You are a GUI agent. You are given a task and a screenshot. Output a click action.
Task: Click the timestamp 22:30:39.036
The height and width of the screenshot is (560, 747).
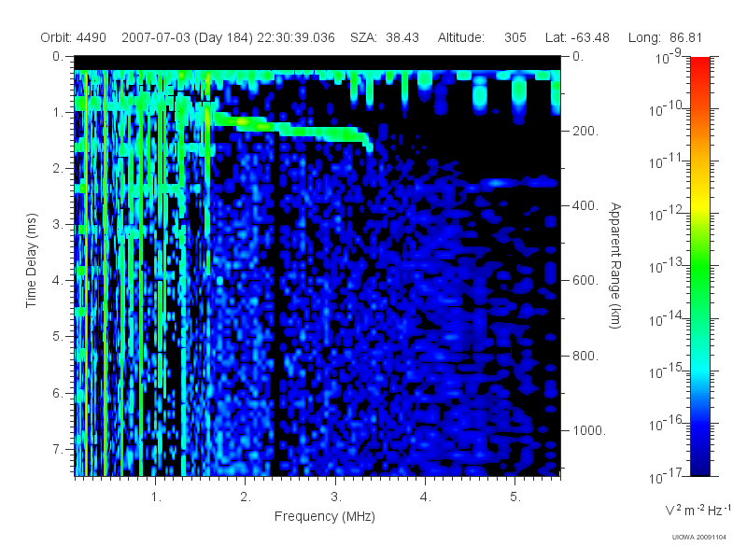coord(296,37)
